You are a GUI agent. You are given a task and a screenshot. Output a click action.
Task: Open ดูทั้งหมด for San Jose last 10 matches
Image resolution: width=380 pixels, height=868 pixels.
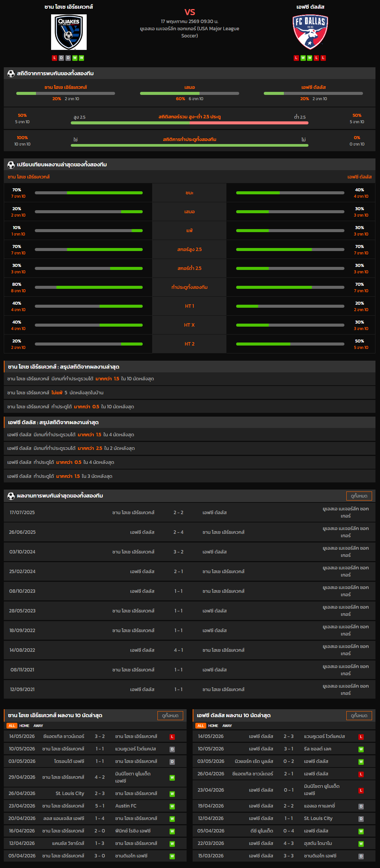pyautogui.click(x=170, y=716)
